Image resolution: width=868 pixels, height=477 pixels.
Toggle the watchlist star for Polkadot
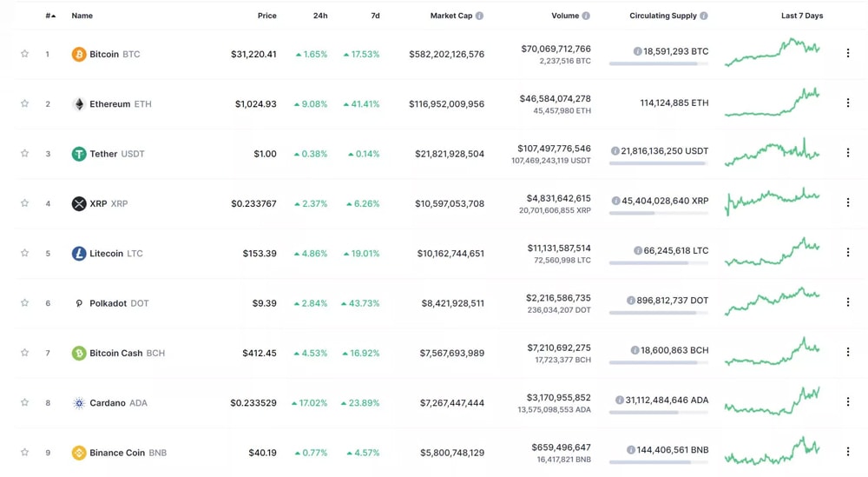[24, 303]
